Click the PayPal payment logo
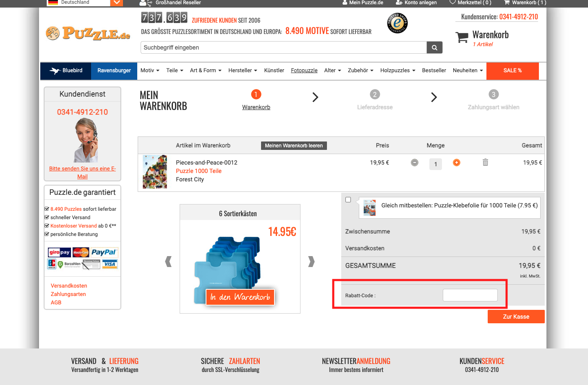588x385 pixels. tap(104, 252)
